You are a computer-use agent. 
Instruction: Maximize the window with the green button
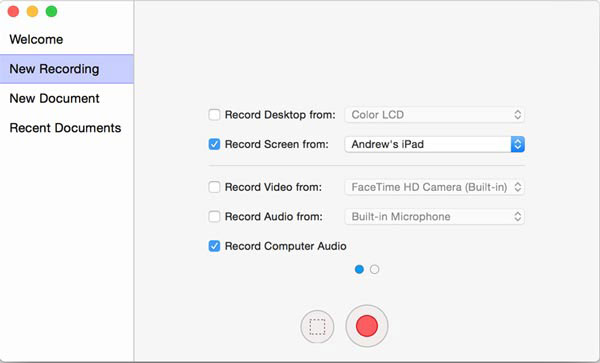click(x=51, y=11)
